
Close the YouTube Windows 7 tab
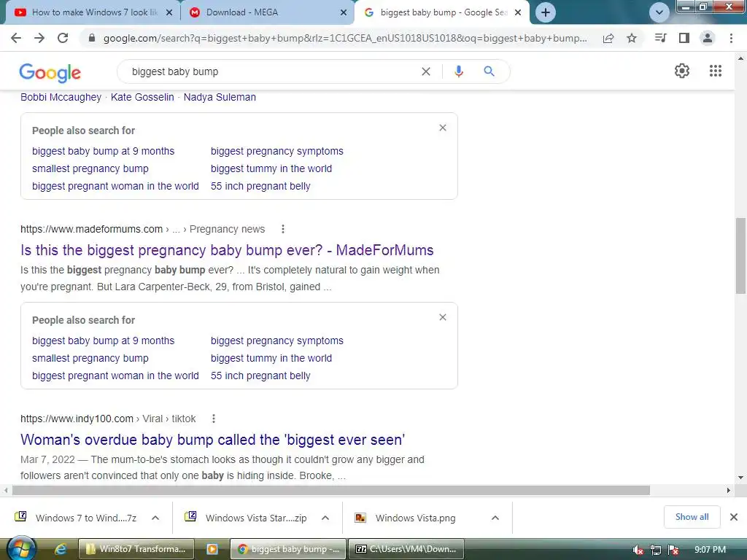(x=169, y=13)
